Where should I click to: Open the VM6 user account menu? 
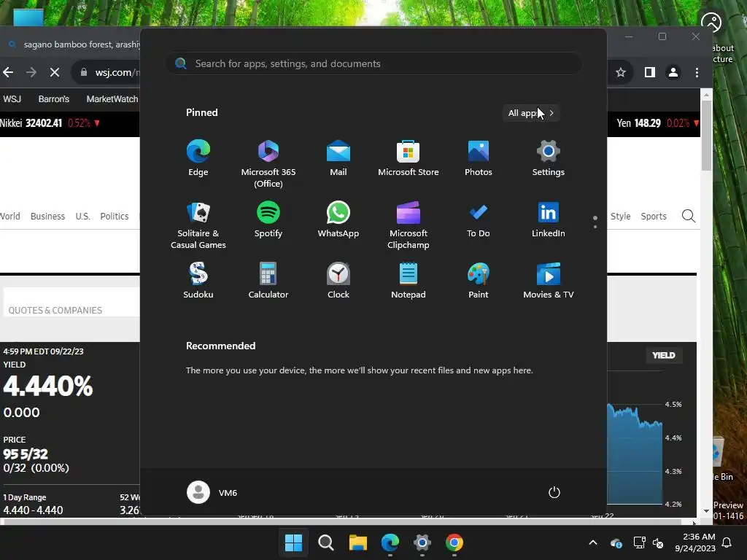point(212,492)
